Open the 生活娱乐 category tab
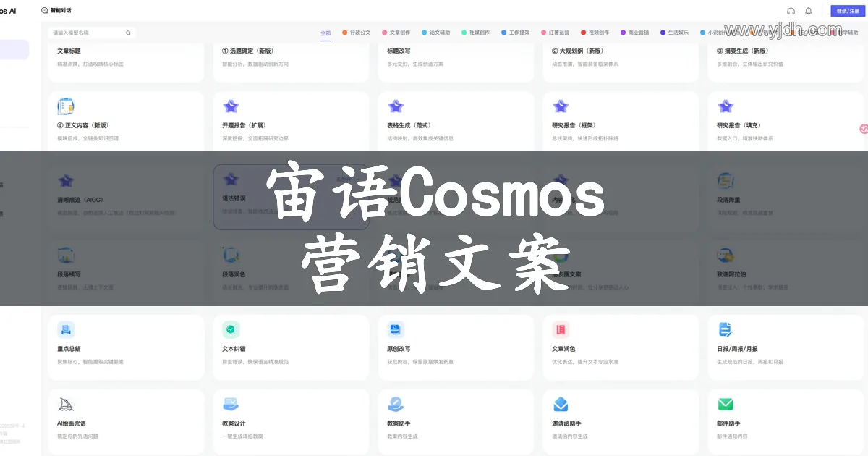The image size is (868, 456). click(x=674, y=33)
